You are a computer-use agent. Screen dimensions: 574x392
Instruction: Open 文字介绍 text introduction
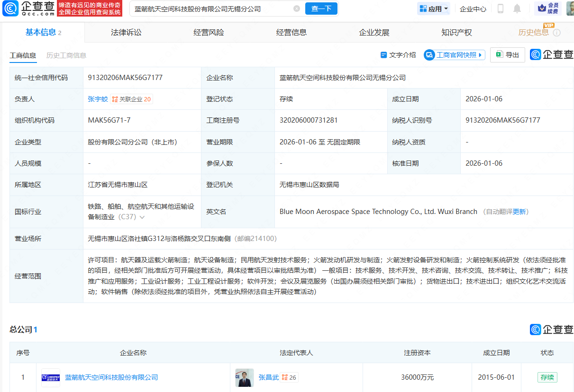point(398,55)
